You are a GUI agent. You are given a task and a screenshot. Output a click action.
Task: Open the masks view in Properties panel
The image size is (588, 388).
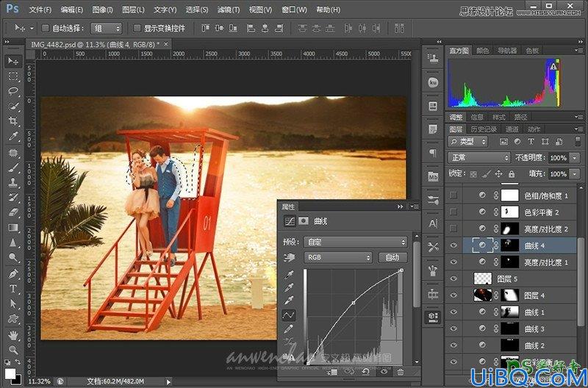point(304,221)
